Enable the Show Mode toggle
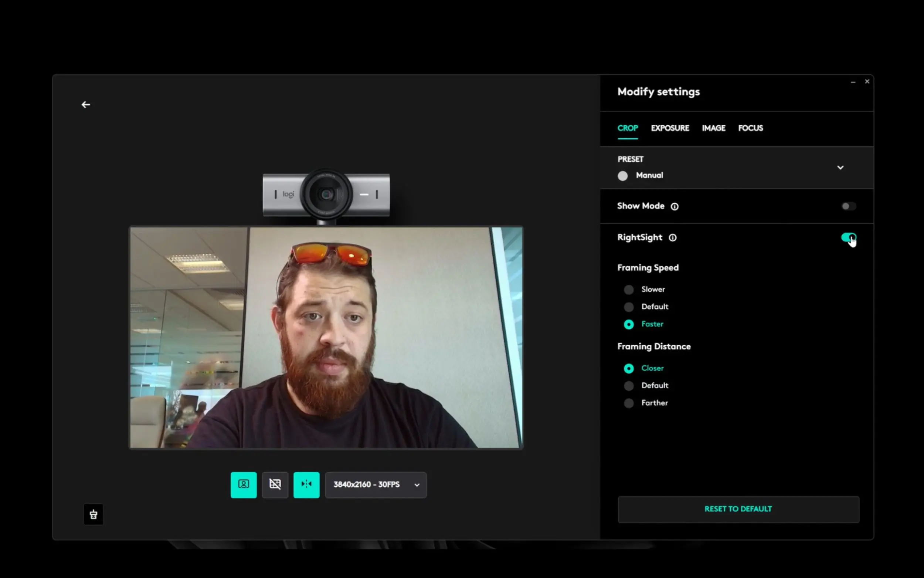The height and width of the screenshot is (578, 924). (x=848, y=206)
